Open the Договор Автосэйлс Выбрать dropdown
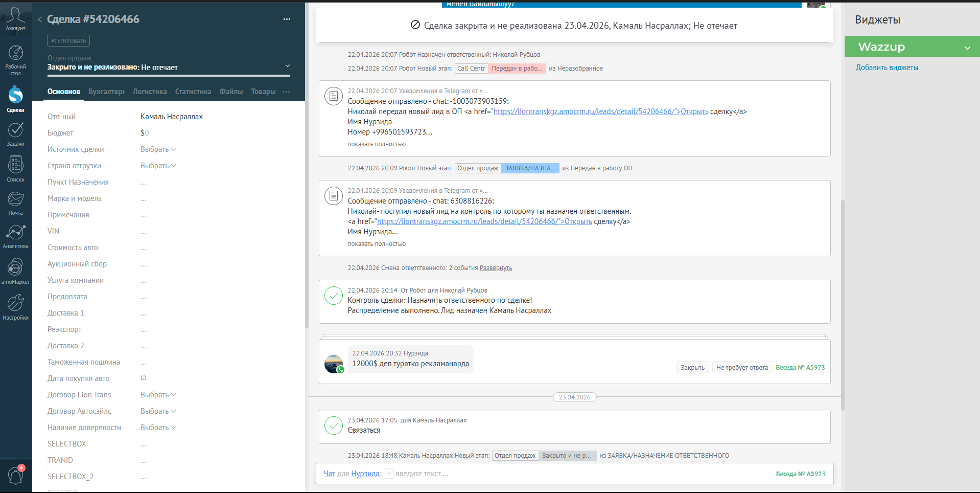980x493 pixels. click(x=158, y=411)
